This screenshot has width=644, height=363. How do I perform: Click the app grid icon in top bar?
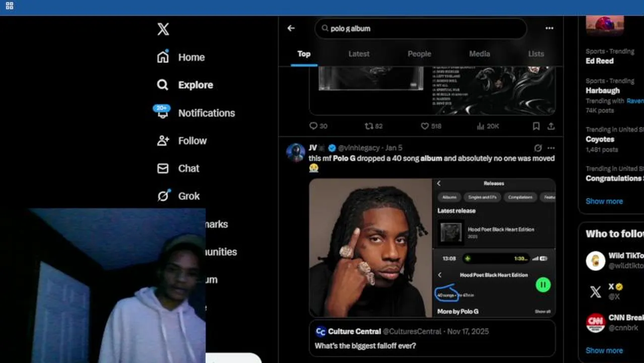point(10,6)
